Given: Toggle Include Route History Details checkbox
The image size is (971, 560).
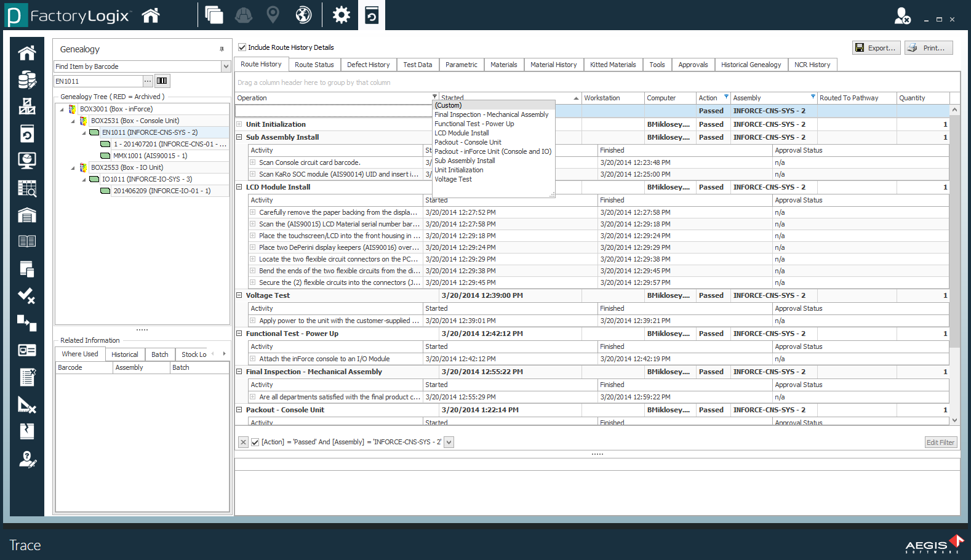Looking at the screenshot, I should click(242, 47).
